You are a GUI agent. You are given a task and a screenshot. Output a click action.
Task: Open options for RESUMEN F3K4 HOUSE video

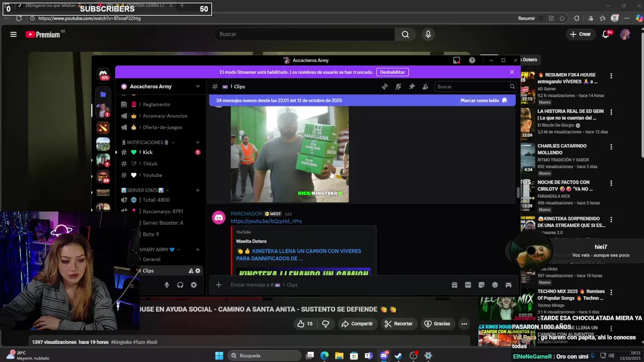click(611, 76)
